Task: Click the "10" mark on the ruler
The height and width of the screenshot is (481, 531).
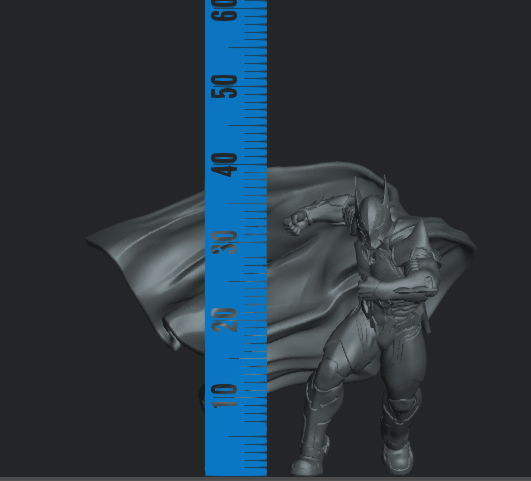Action: (x=224, y=395)
